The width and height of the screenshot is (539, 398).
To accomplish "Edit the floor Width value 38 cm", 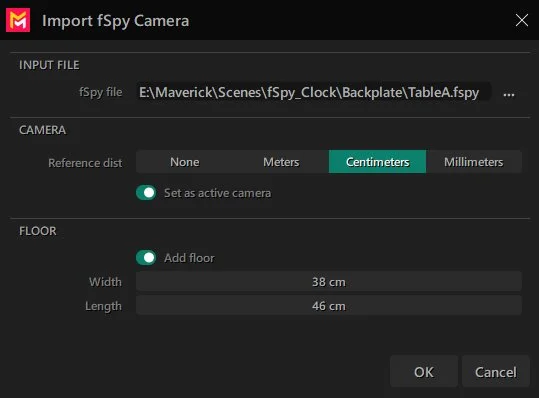I will 329,282.
